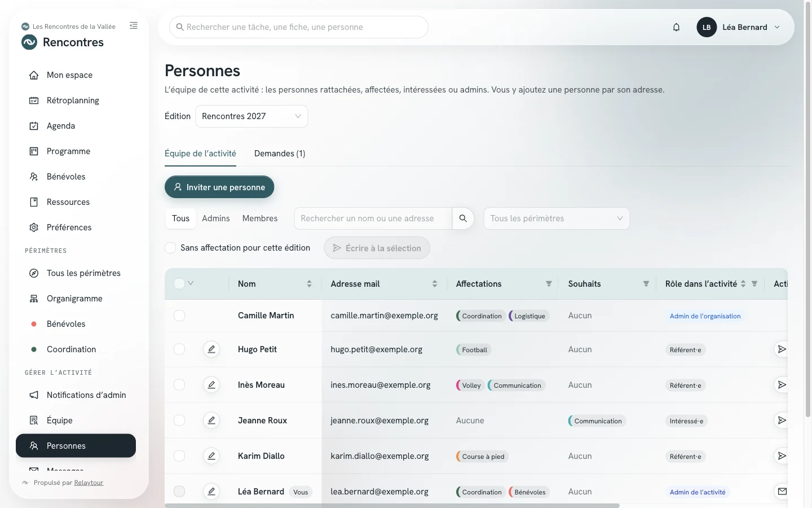The image size is (812, 508).
Task: Open notifications bell
Action: [676, 27]
